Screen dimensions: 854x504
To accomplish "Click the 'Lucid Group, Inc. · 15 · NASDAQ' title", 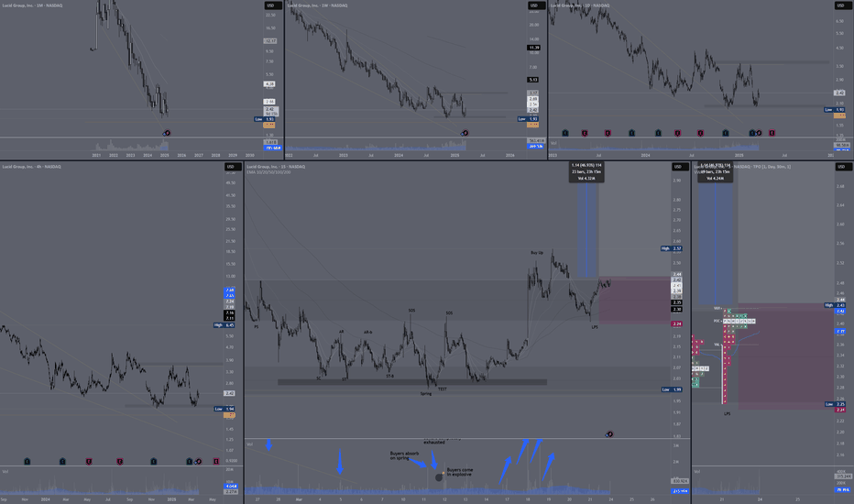I will (x=276, y=167).
